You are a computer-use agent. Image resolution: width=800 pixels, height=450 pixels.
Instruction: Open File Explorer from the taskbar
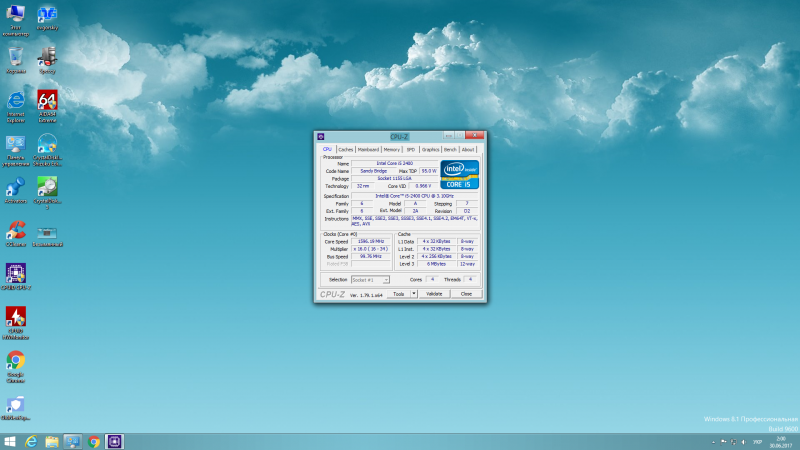tap(52, 441)
